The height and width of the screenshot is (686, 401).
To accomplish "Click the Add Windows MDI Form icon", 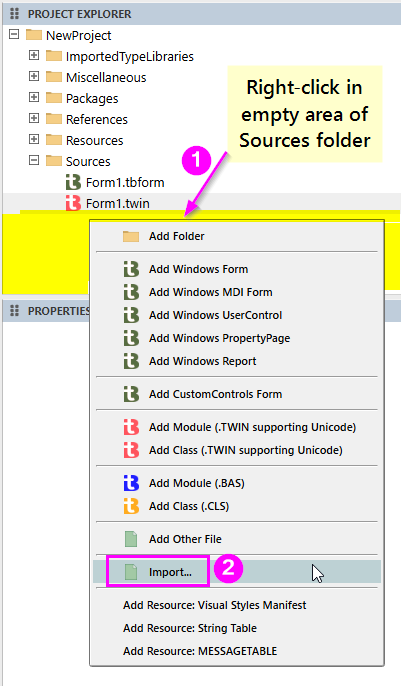I will point(131,292).
